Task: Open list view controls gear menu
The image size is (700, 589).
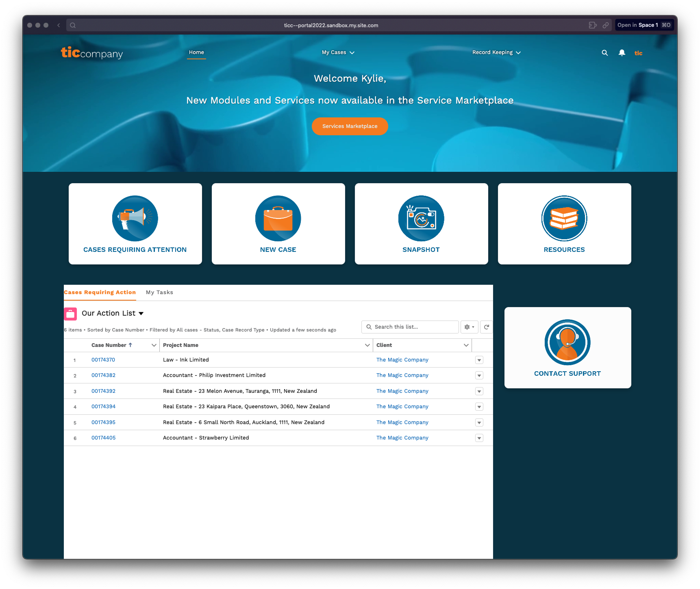Action: point(469,327)
